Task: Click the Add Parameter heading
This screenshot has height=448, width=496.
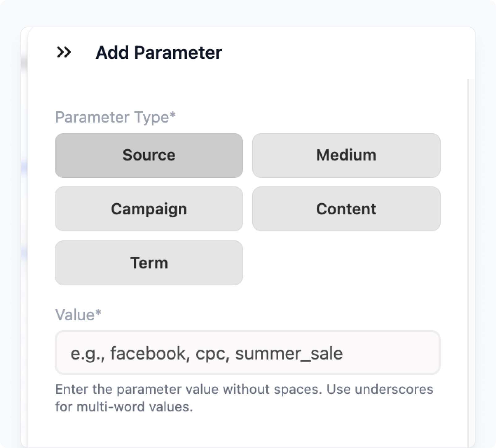Action: click(159, 52)
